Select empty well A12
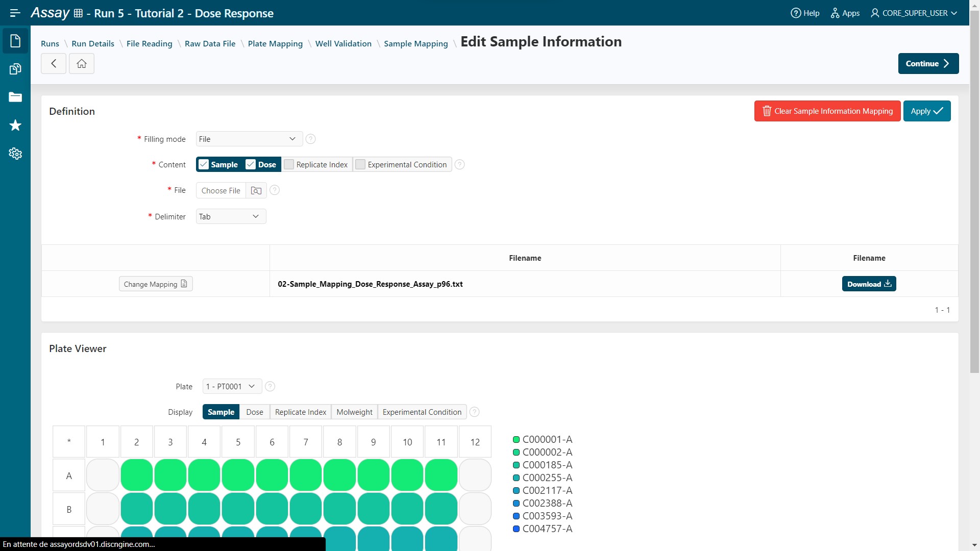 [475, 475]
